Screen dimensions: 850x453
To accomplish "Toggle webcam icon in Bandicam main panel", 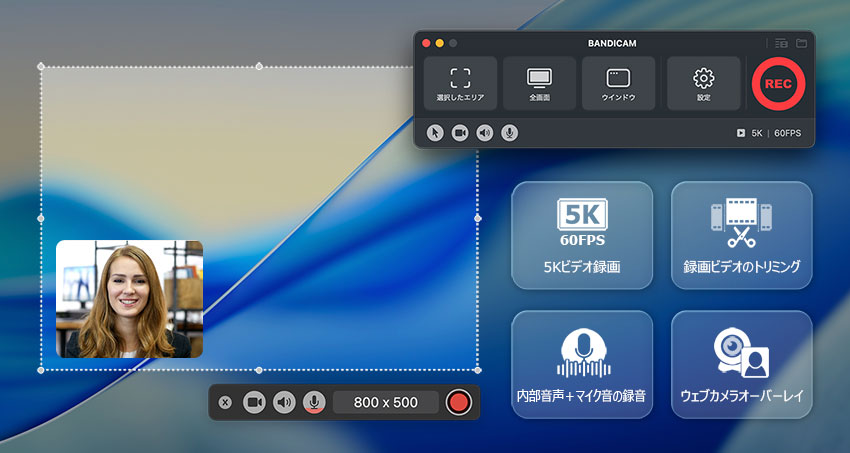I will coord(460,133).
